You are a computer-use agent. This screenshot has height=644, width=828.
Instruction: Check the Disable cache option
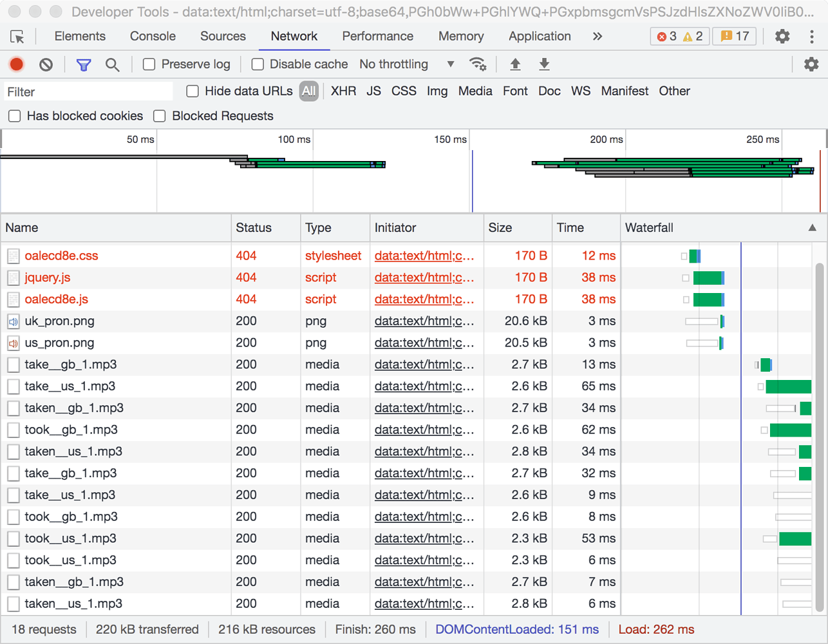pos(258,64)
